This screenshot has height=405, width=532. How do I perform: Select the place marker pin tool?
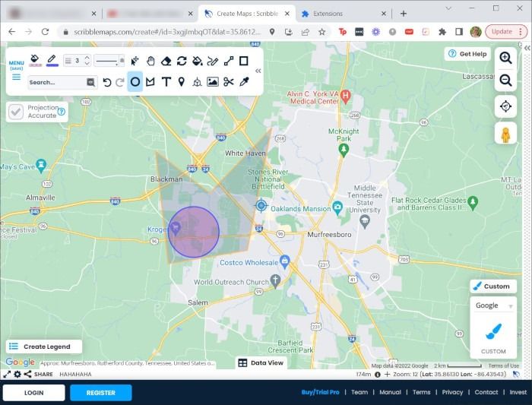click(182, 82)
